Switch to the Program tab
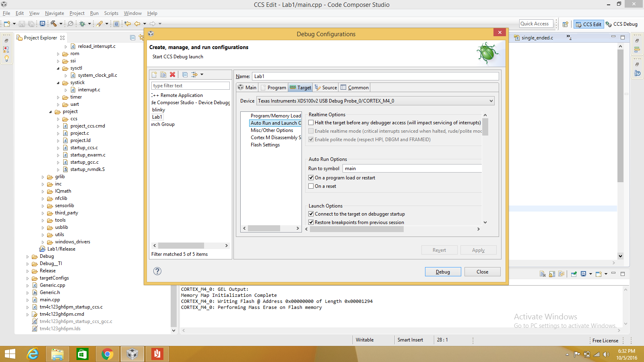Viewport: 644px width, 362px height. [x=273, y=87]
